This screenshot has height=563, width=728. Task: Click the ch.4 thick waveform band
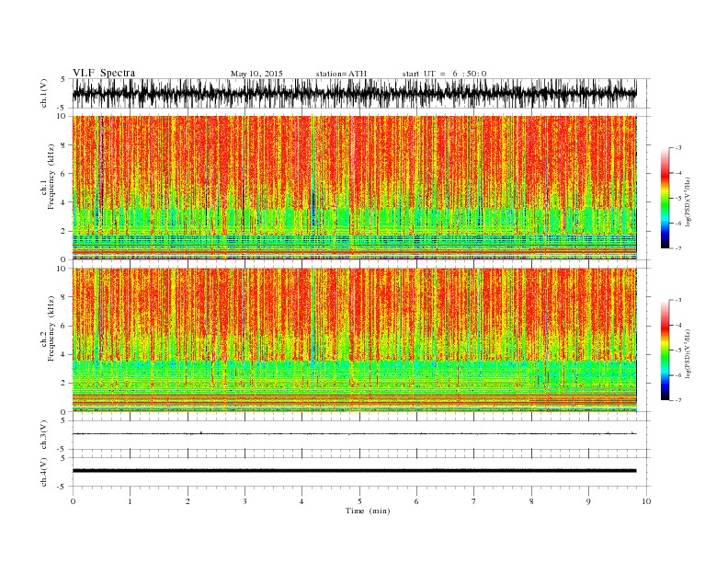tap(354, 471)
